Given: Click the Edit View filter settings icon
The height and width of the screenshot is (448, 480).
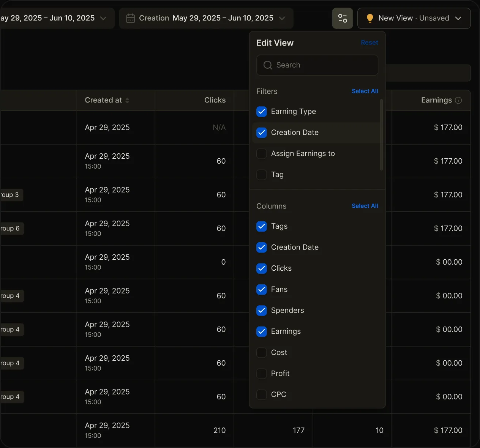Looking at the screenshot, I should click(343, 18).
